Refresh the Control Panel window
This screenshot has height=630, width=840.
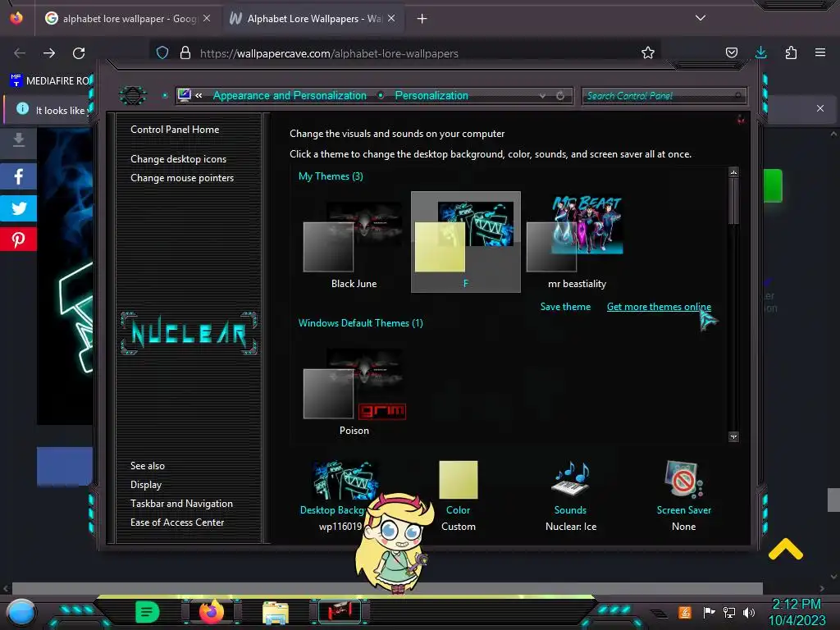point(560,96)
